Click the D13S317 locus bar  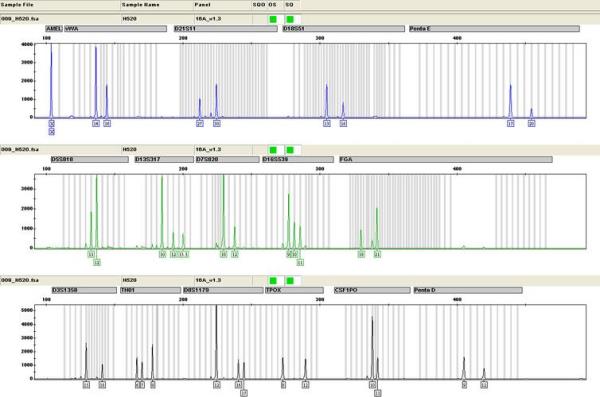[x=164, y=159]
